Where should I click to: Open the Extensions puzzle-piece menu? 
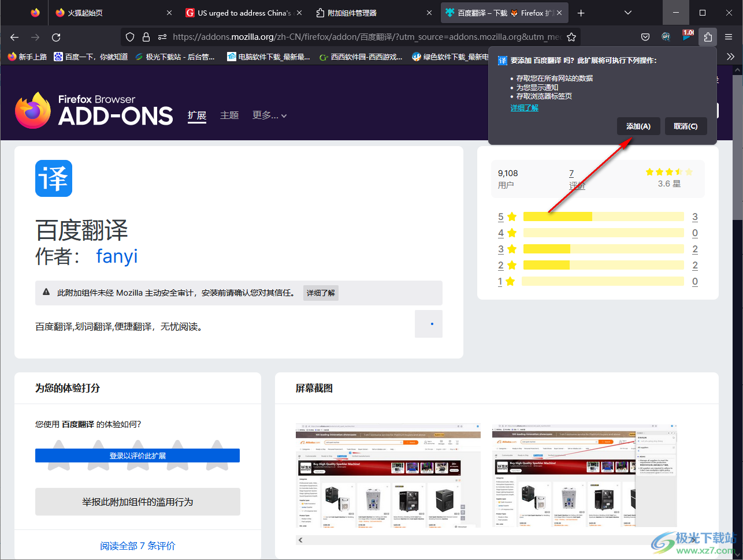(708, 37)
